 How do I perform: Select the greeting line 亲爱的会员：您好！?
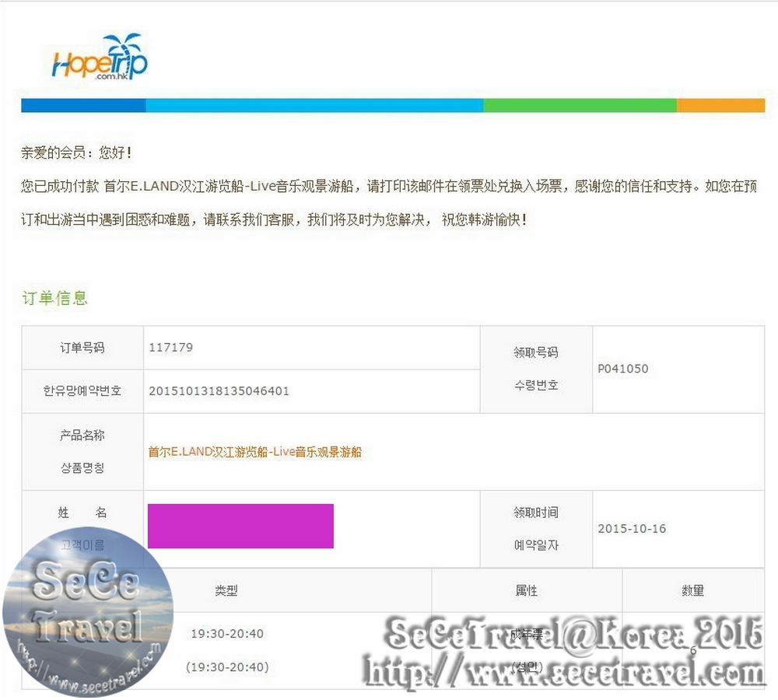(x=76, y=152)
